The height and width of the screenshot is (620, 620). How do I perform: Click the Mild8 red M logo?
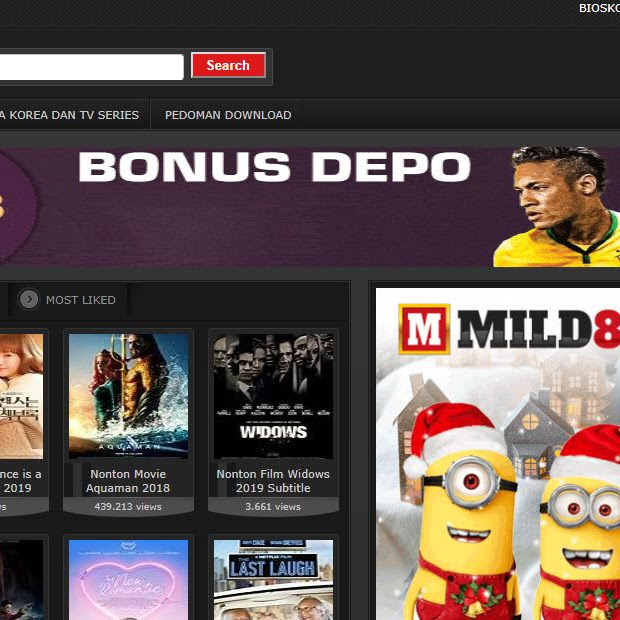click(x=424, y=329)
